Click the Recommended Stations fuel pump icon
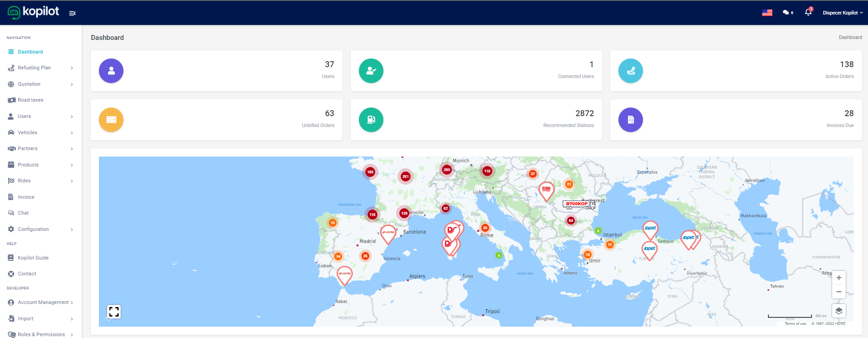The height and width of the screenshot is (338, 868). tap(371, 120)
